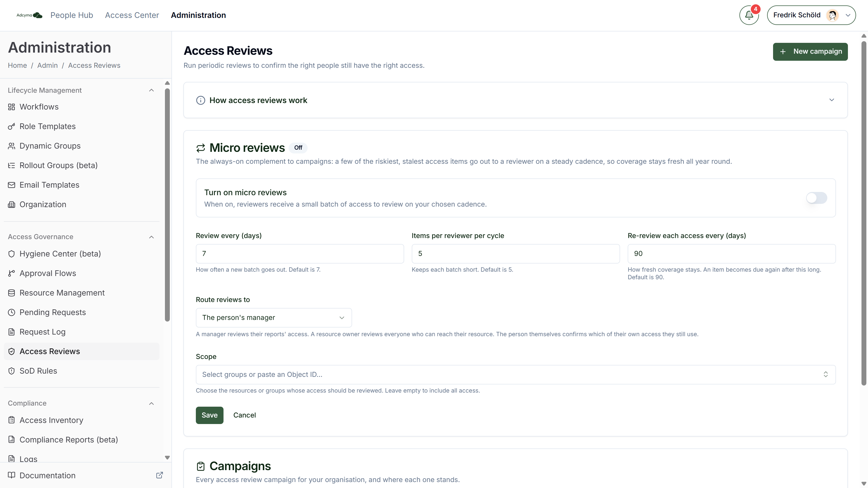The image size is (868, 488).
Task: Open Access Reviews in the sidebar
Action: [x=82, y=351]
